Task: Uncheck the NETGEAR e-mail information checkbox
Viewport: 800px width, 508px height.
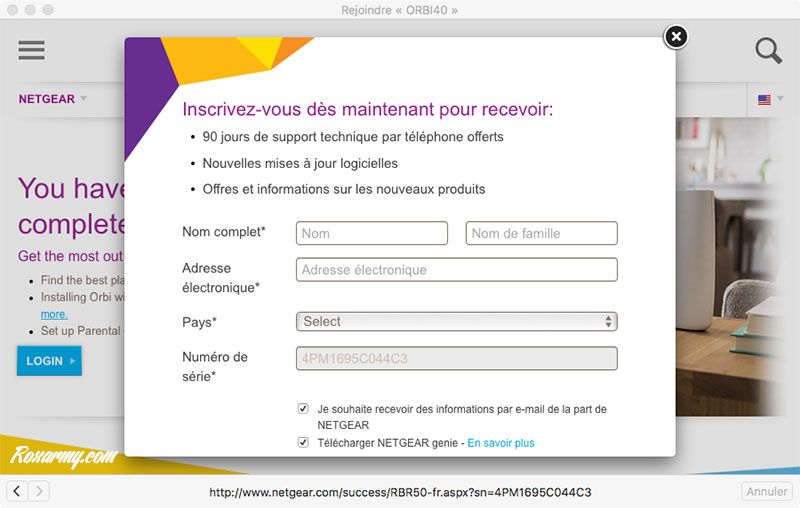Action: 303,409
